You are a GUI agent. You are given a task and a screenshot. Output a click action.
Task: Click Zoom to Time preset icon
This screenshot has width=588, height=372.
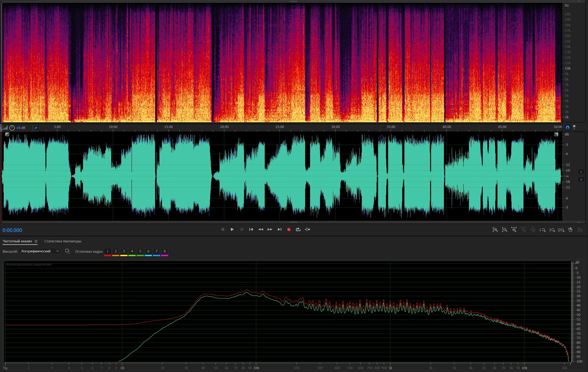point(570,230)
